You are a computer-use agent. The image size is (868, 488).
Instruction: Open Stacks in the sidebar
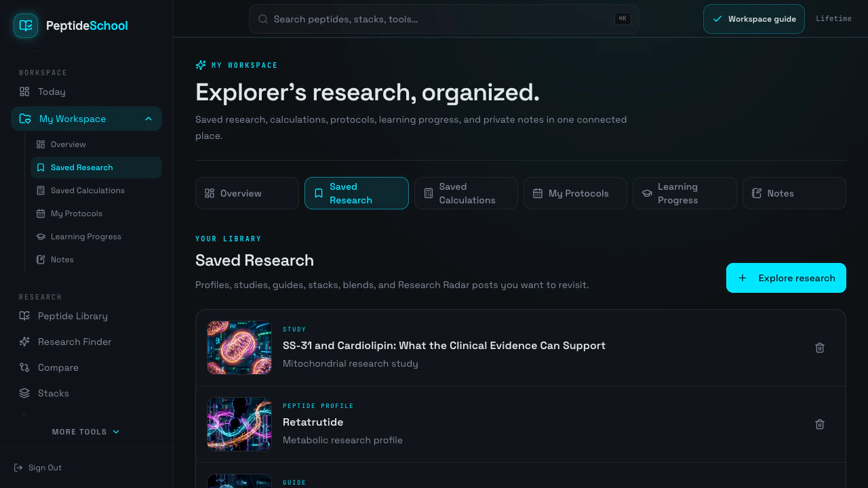click(86, 393)
